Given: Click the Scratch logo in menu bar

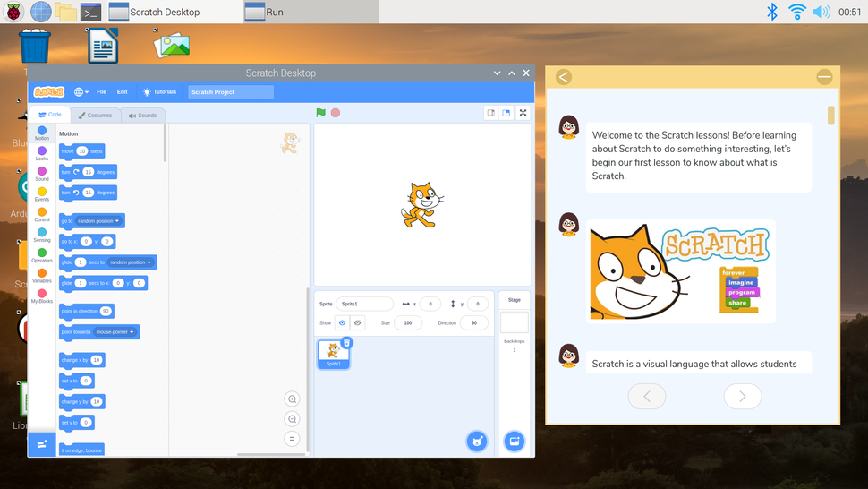Looking at the screenshot, I should pyautogui.click(x=49, y=92).
